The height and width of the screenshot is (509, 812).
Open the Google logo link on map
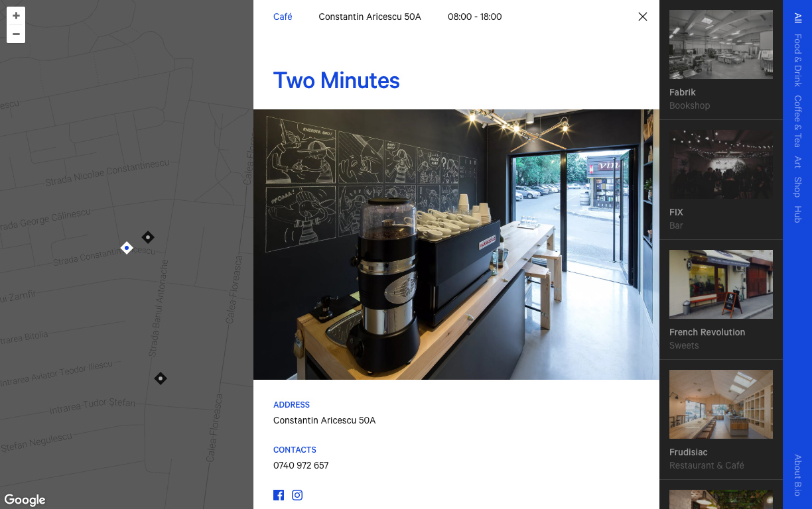pos(25,500)
